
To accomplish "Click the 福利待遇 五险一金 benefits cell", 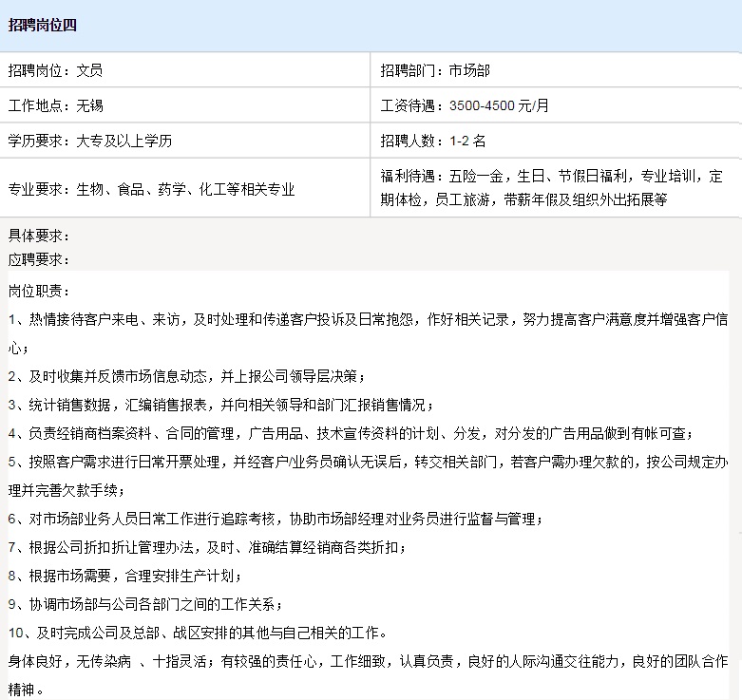I will tap(551, 188).
